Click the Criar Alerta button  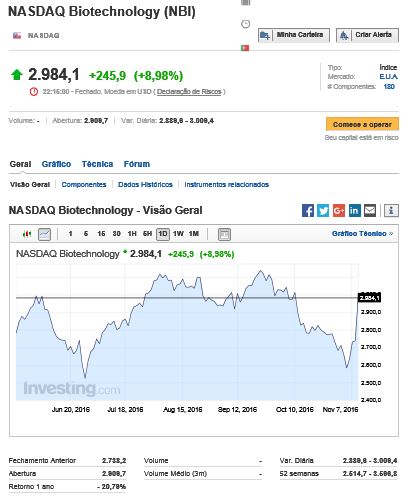pos(367,35)
